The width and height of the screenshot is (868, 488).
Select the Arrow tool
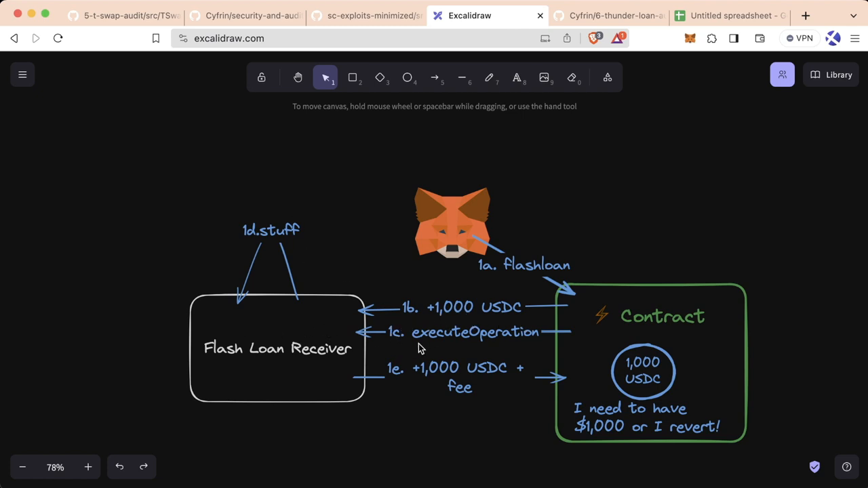pos(435,78)
